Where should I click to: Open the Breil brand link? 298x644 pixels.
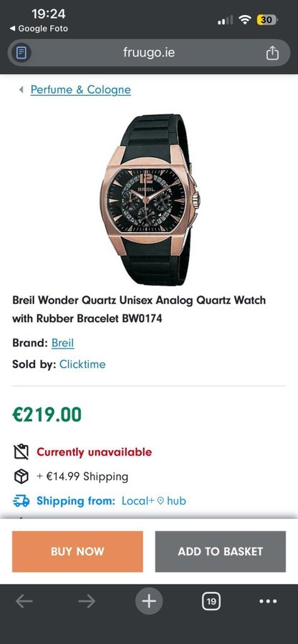point(62,343)
